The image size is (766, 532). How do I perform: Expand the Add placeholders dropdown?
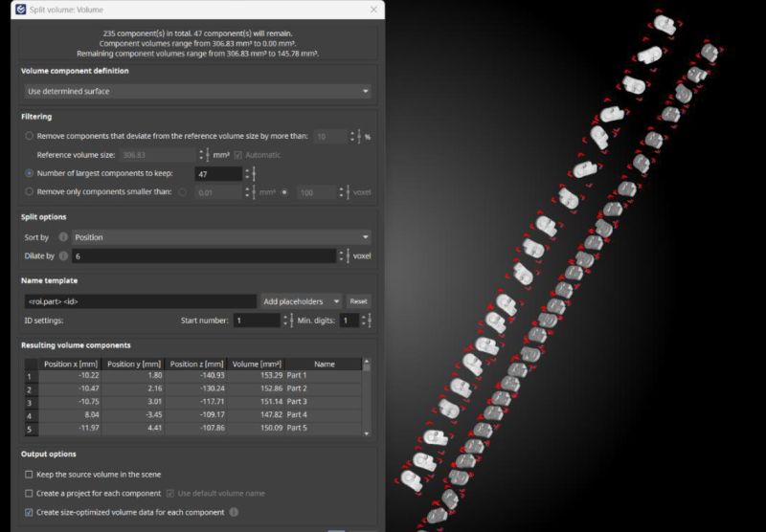[x=301, y=301]
